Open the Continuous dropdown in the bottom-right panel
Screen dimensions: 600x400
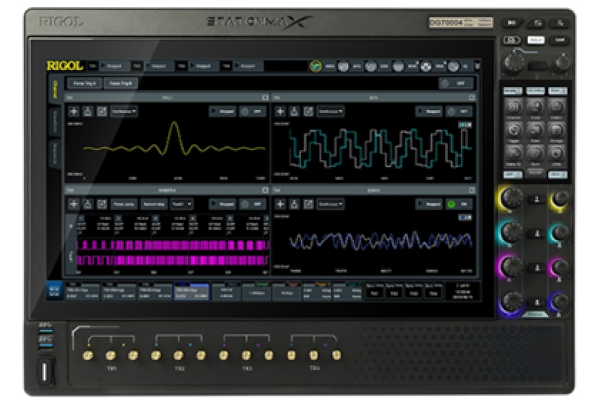331,203
